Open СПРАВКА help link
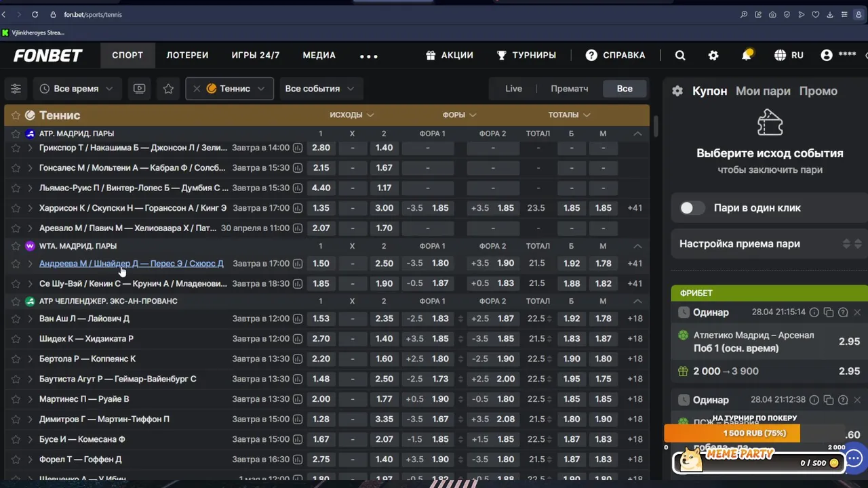The height and width of the screenshot is (488, 868). point(615,56)
